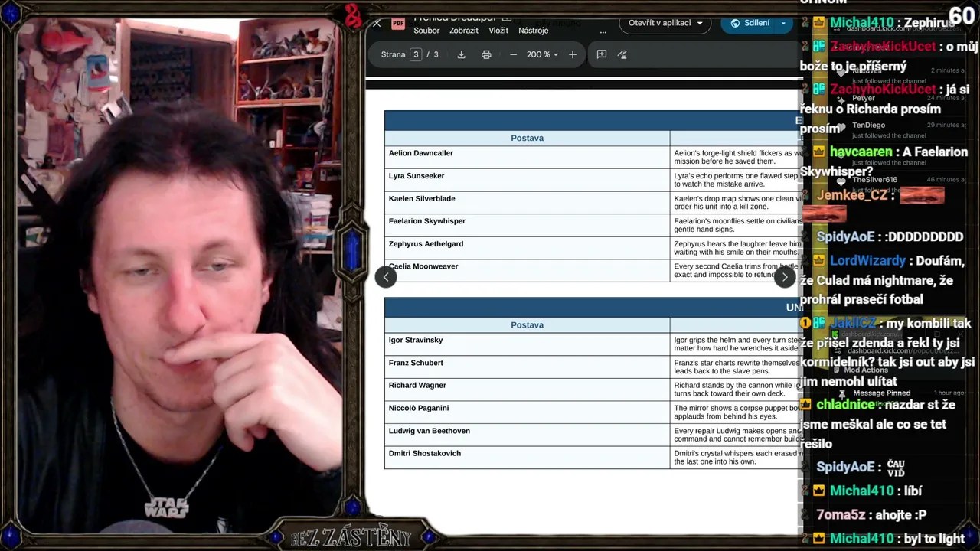
Task: Click username ZachyhoKickUcet on the 'o můj' message
Action: tap(883, 47)
